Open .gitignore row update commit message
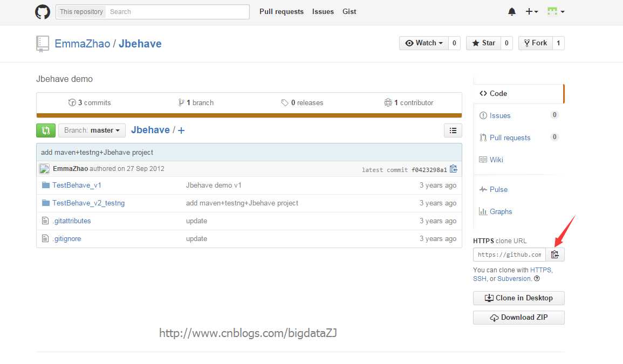The image size is (623, 364). click(197, 239)
